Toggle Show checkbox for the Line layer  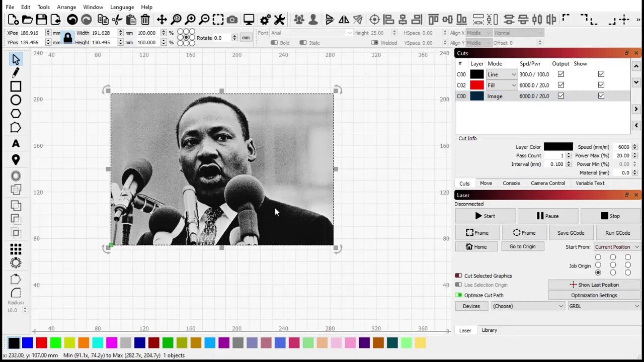[601, 74]
